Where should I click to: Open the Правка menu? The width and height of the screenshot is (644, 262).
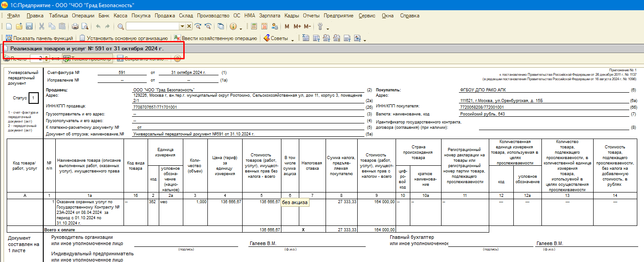pos(35,16)
